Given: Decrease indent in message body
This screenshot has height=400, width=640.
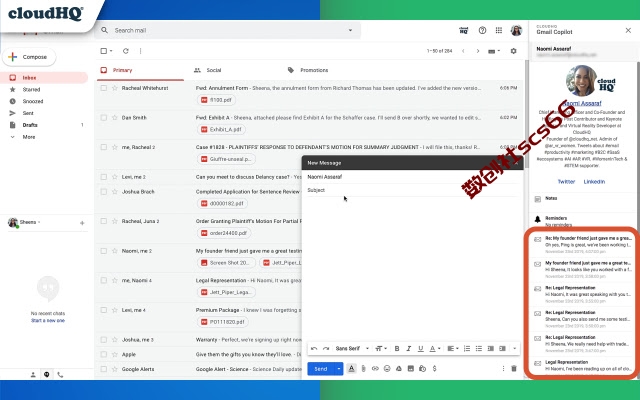Looking at the screenshot, I should (491, 349).
